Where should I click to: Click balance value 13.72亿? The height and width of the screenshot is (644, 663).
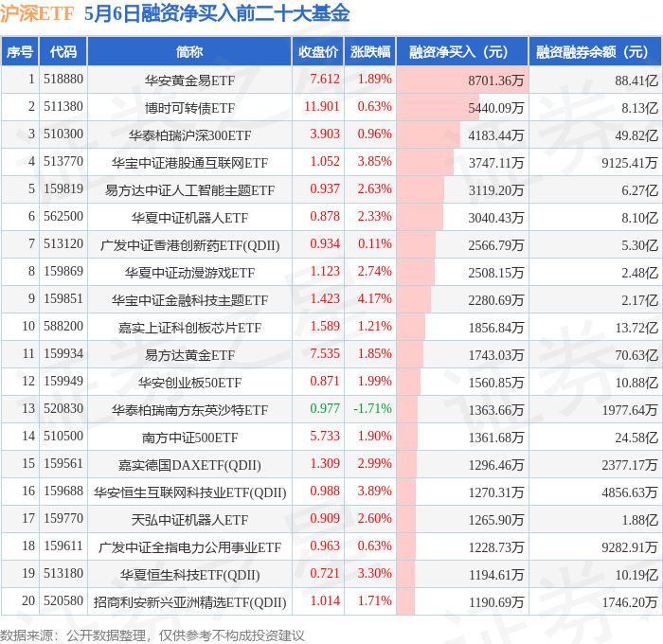coord(636,328)
